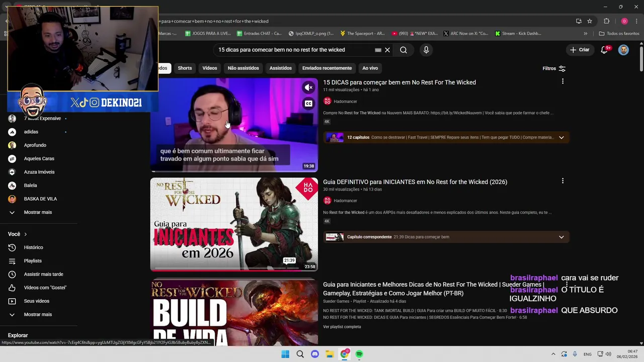Open the adidas subscription channel
This screenshot has width=644, height=362.
(31, 132)
